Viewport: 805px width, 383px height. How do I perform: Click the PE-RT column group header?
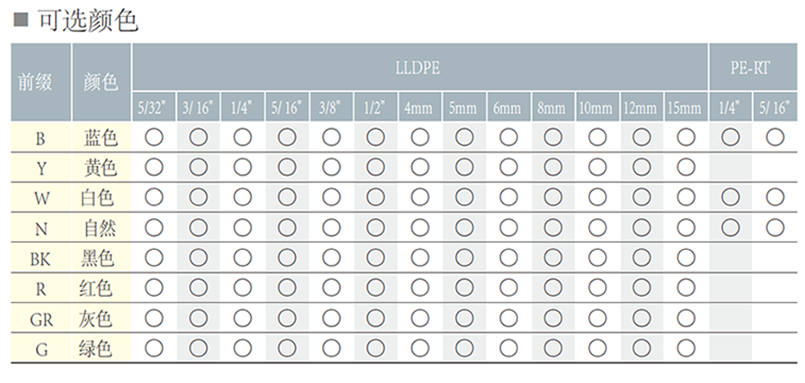coord(753,67)
